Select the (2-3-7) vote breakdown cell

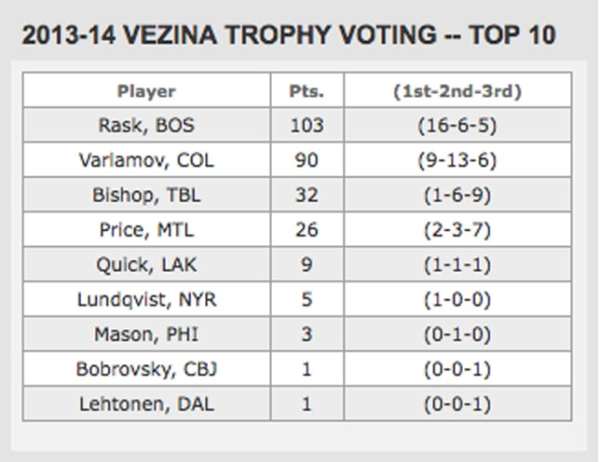pyautogui.click(x=458, y=230)
